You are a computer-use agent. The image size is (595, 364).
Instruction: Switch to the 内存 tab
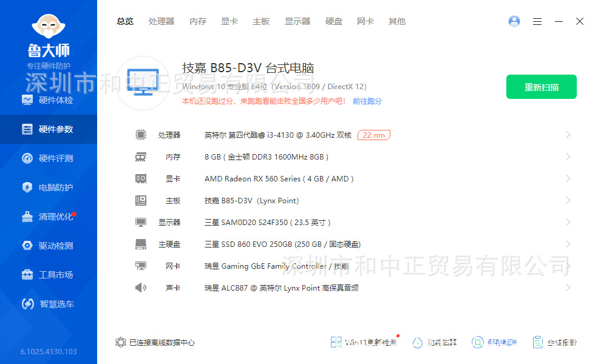pos(198,22)
